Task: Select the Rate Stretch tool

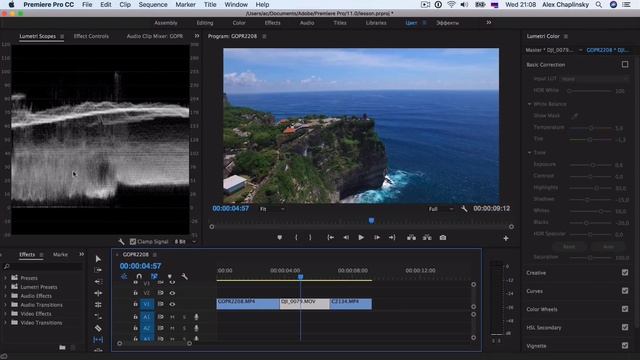Action: [x=98, y=304]
